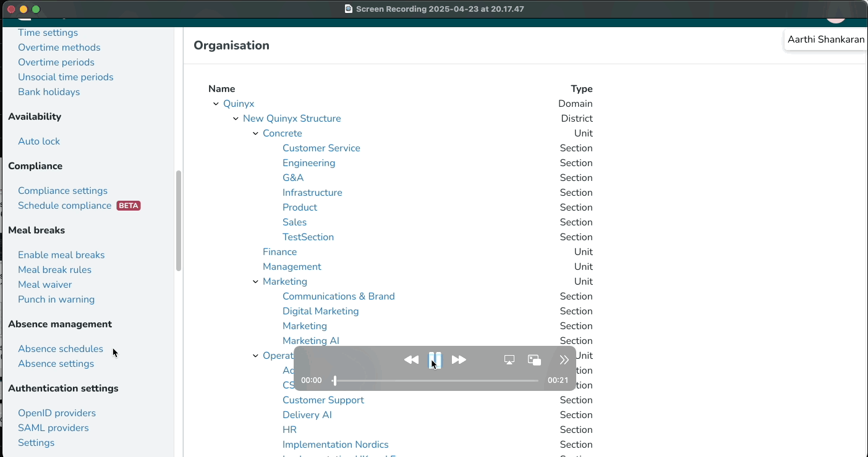Open Punch in warning

click(x=56, y=300)
